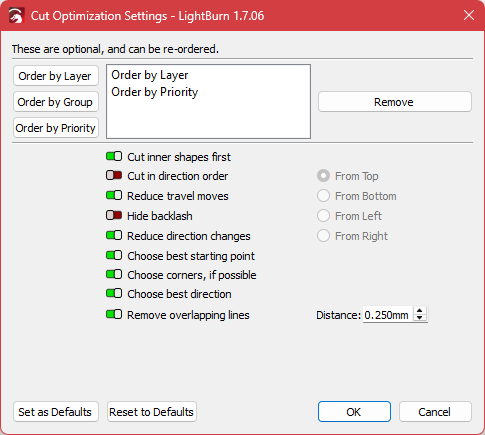Viewport: 485px width, 435px height.
Task: Enable Cut in direction order switch
Action: click(114, 175)
